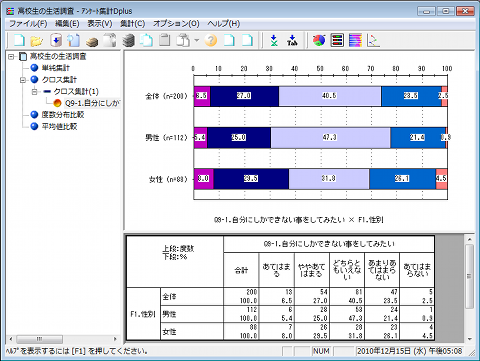The height and width of the screenshot is (361, 480).
Task: Open the ヘルプ(H) menu
Action: 223,24
